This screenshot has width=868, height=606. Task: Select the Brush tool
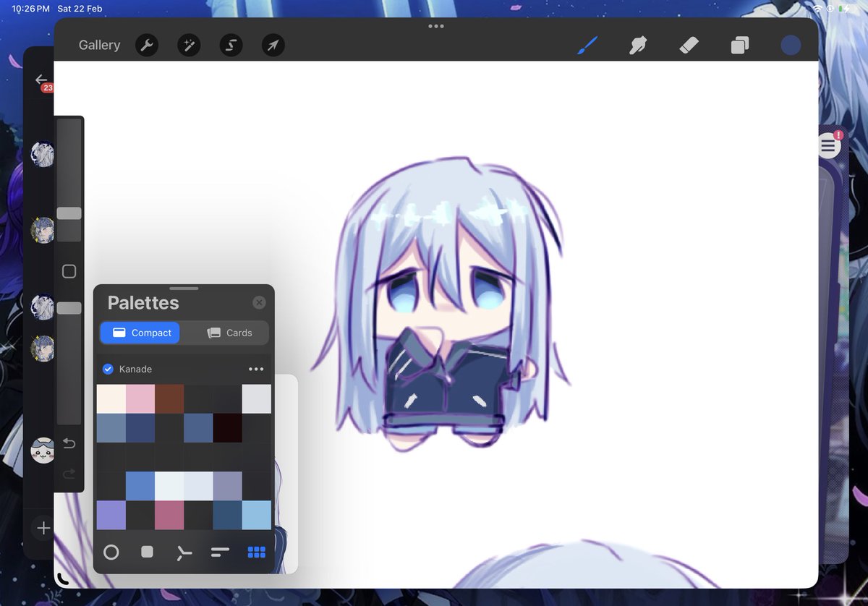coord(587,46)
